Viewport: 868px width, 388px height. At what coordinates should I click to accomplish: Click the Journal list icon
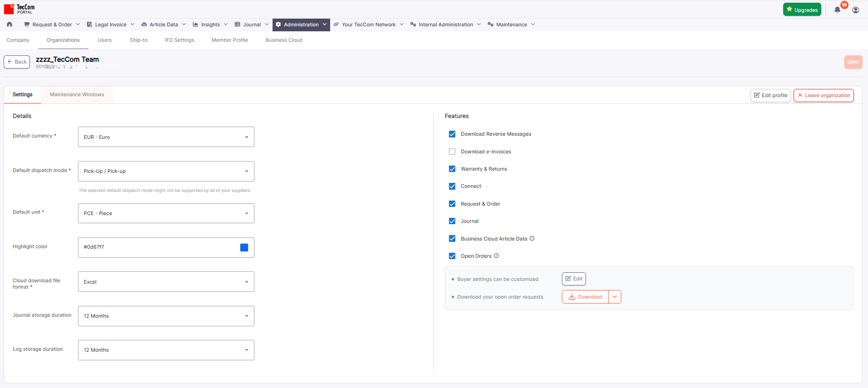(237, 25)
